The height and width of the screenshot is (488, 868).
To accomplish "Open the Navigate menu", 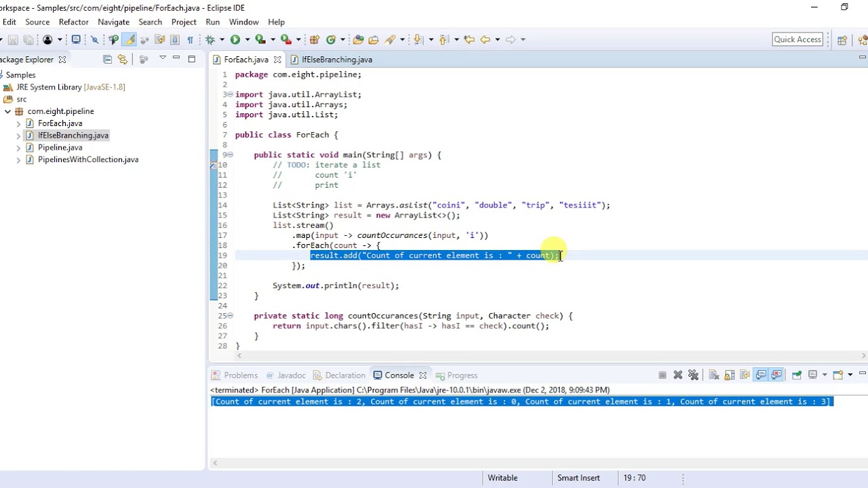I will click(113, 22).
